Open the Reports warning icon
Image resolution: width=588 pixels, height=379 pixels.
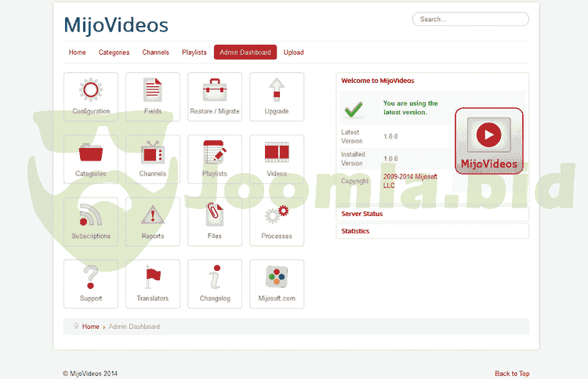click(x=153, y=216)
